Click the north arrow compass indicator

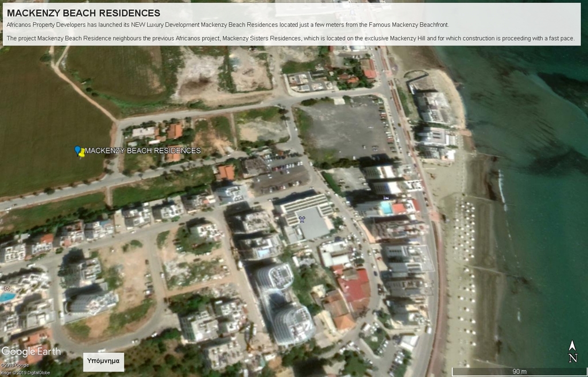[572, 352]
